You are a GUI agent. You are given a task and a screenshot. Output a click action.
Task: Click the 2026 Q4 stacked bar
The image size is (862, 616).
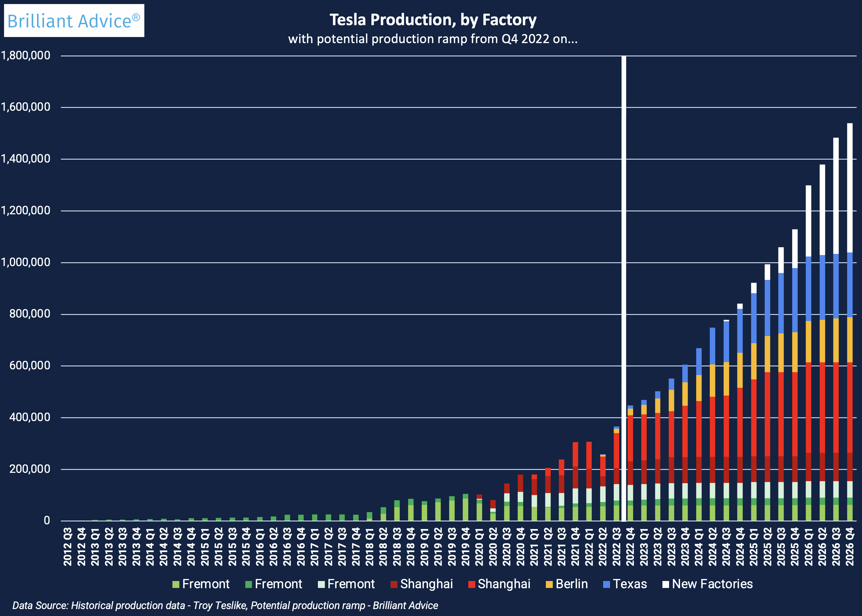[x=850, y=322]
